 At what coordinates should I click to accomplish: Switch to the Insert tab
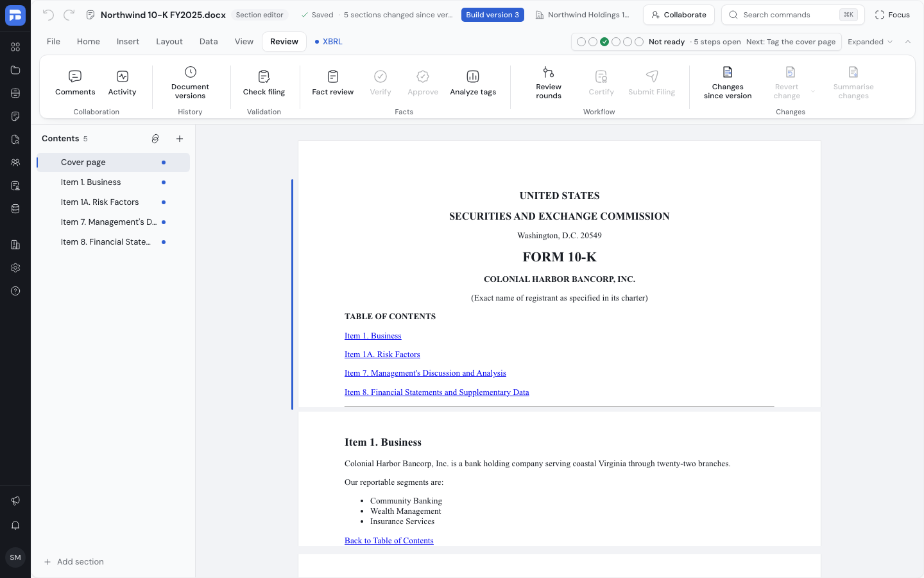pyautogui.click(x=128, y=42)
